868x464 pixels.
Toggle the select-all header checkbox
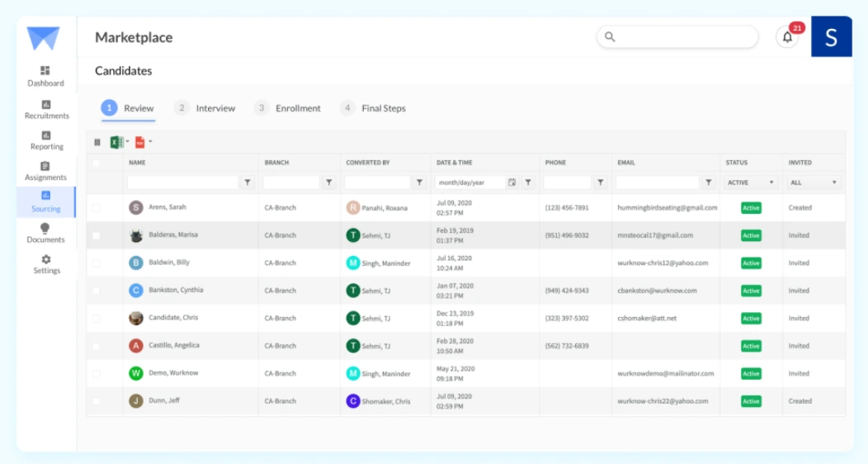pos(97,163)
